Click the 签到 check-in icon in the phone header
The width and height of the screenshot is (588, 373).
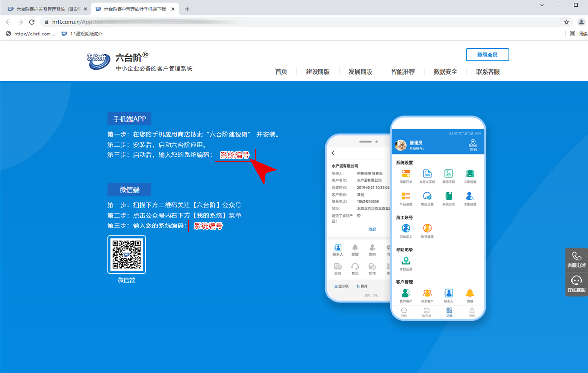point(473,144)
